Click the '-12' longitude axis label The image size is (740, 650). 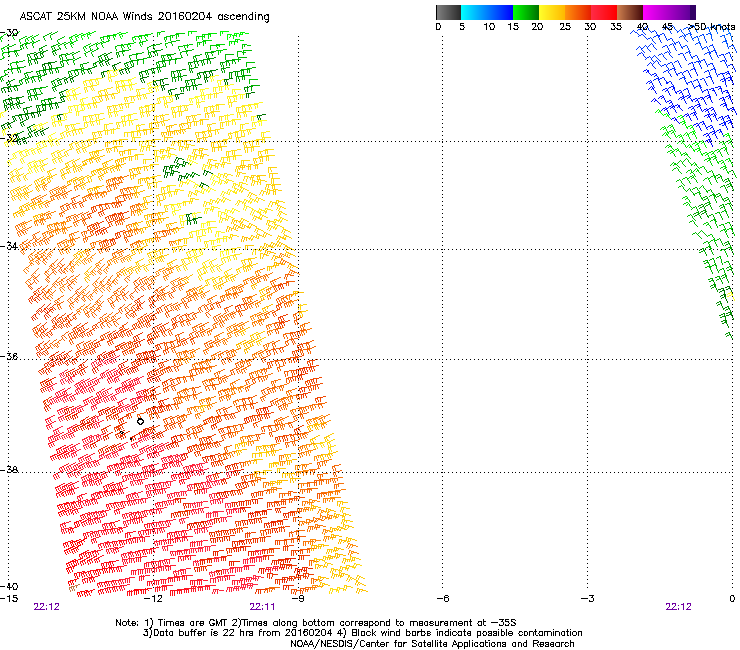click(x=153, y=599)
